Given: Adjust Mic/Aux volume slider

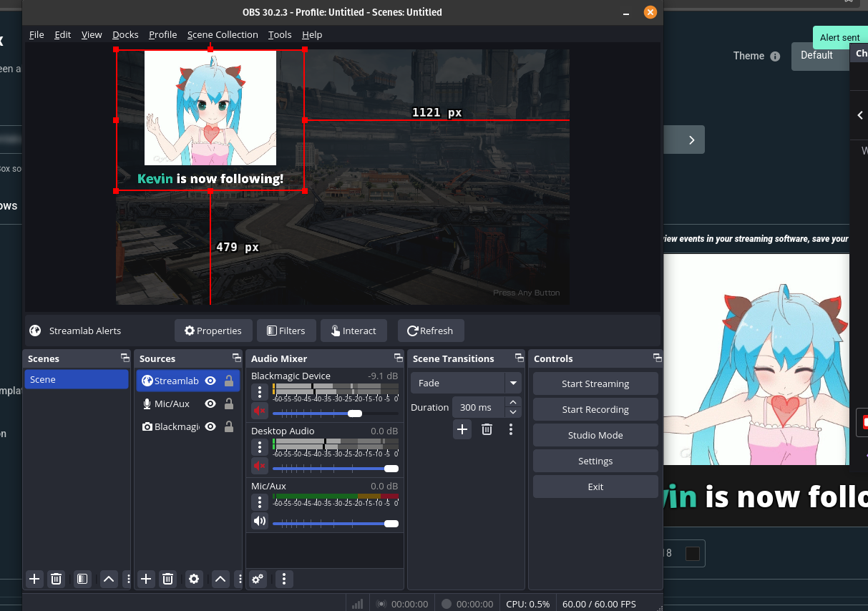Looking at the screenshot, I should (x=335, y=523).
